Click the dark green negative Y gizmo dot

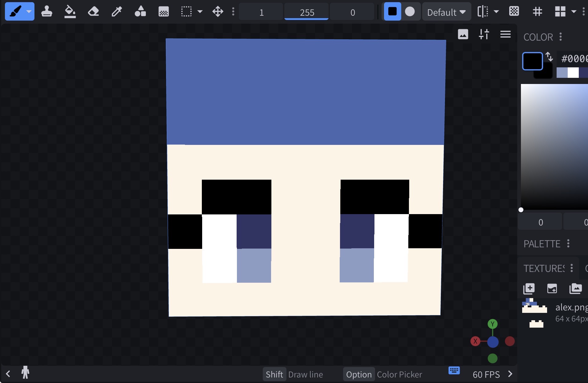pos(493,358)
